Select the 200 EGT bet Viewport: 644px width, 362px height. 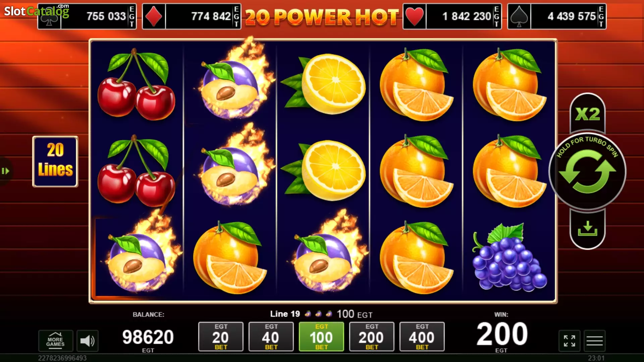tap(372, 337)
